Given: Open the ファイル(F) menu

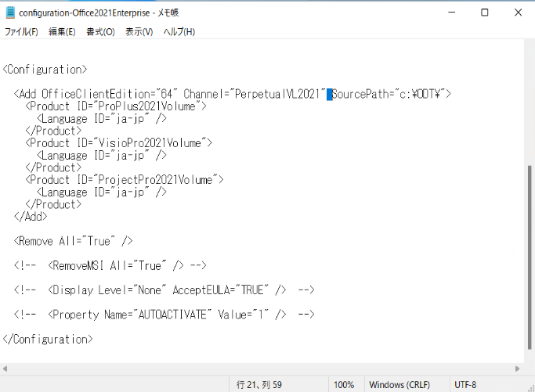Looking at the screenshot, I should tap(21, 32).
